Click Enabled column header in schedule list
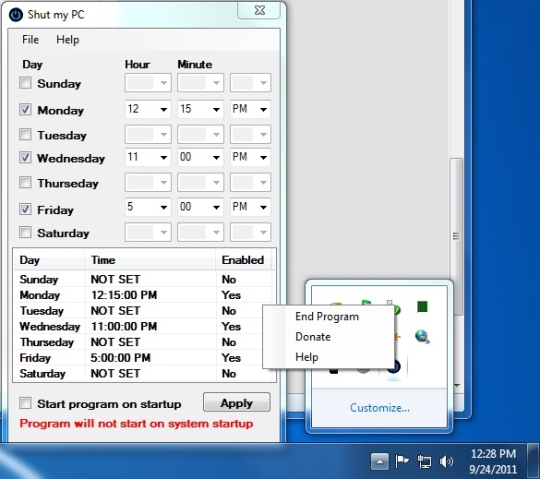Image resolution: width=540 pixels, height=479 pixels. click(x=243, y=260)
